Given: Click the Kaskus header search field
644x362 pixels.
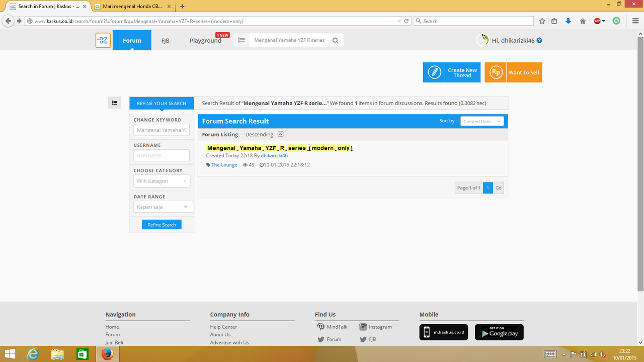Looking at the screenshot, I should (290, 40).
